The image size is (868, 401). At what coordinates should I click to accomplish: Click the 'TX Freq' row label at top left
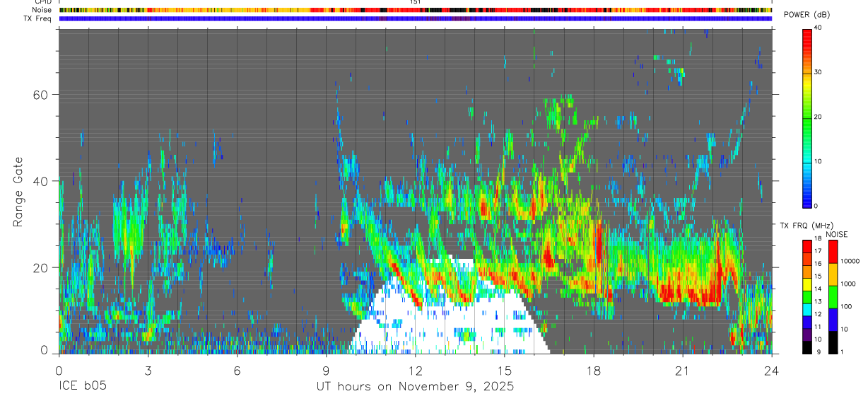click(x=38, y=18)
